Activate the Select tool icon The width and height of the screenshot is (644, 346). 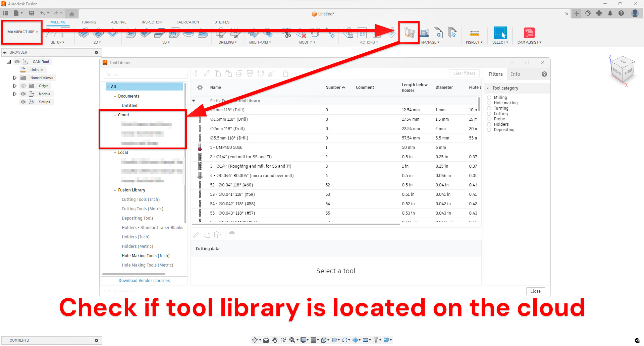click(500, 33)
